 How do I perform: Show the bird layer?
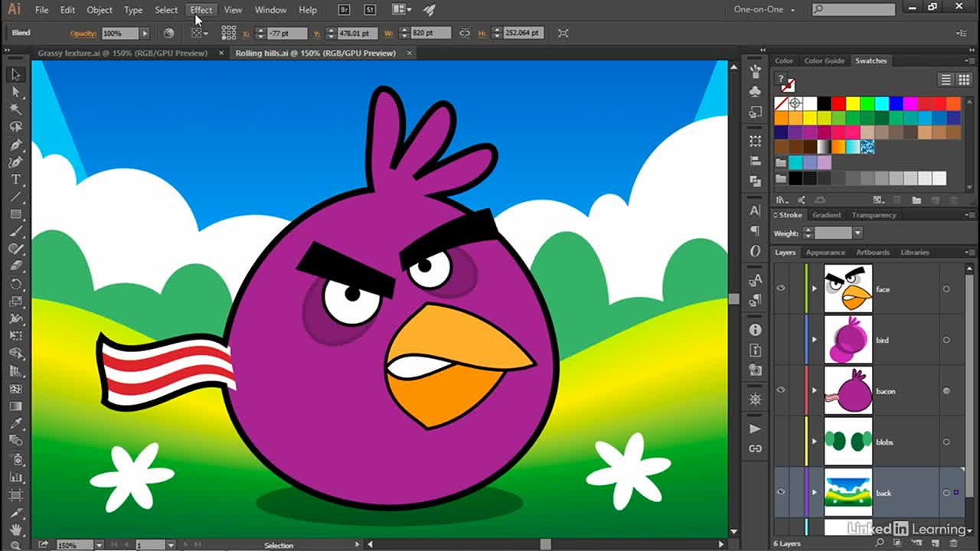tap(781, 340)
